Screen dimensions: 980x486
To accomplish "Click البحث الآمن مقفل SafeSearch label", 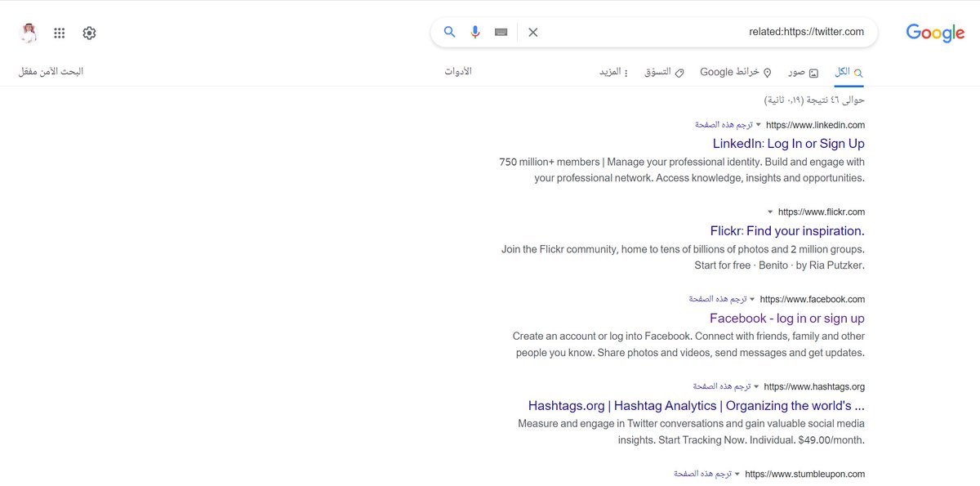I will point(51,71).
